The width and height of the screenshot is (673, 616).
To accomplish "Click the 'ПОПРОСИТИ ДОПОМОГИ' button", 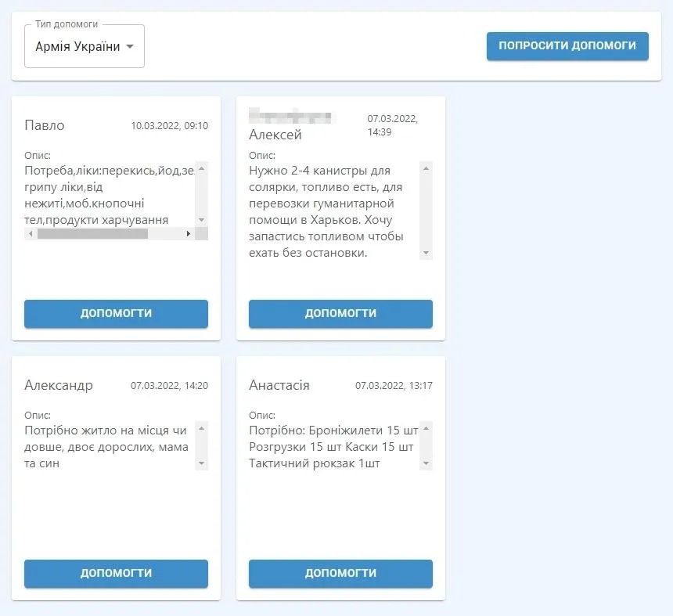I will point(567,46).
